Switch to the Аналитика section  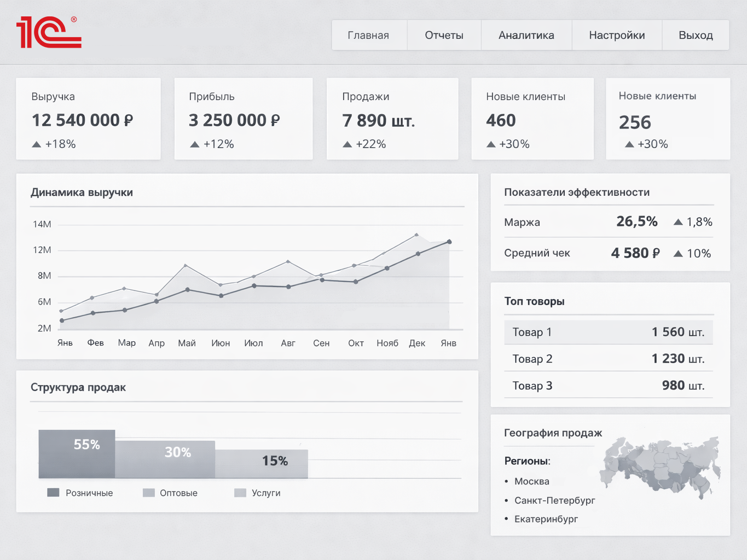click(526, 36)
